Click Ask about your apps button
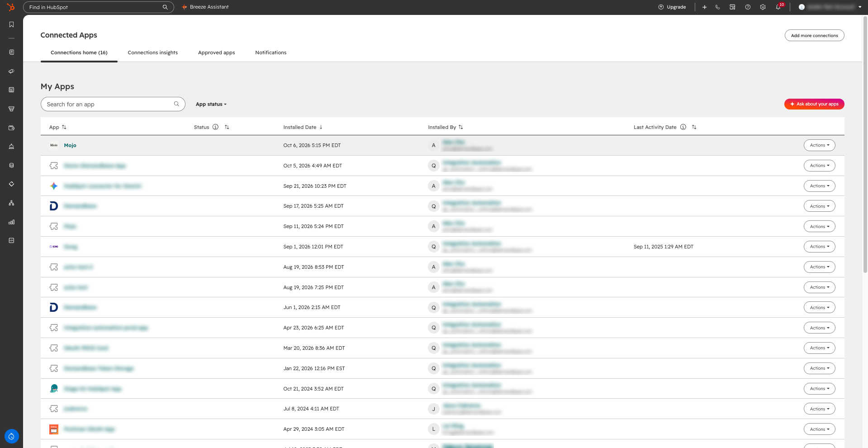The image size is (868, 448). 814,104
